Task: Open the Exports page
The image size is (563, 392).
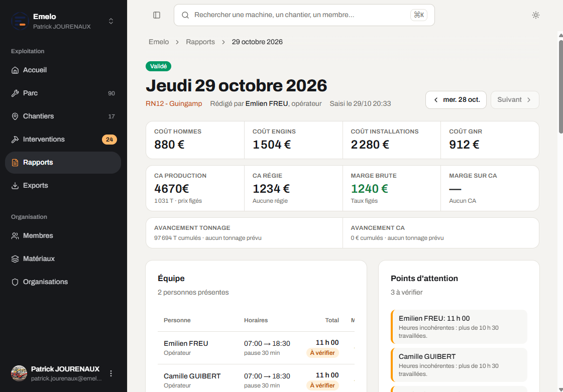Action: pos(63,186)
